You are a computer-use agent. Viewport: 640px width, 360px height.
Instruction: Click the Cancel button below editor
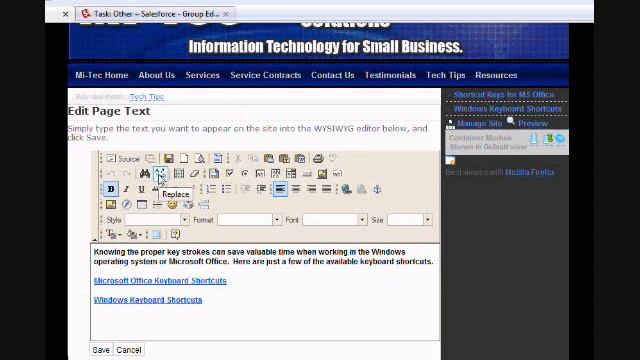point(129,350)
